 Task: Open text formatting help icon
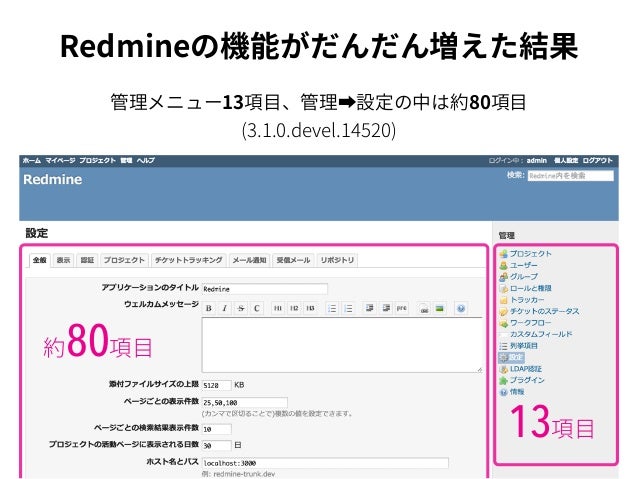pyautogui.click(x=461, y=308)
